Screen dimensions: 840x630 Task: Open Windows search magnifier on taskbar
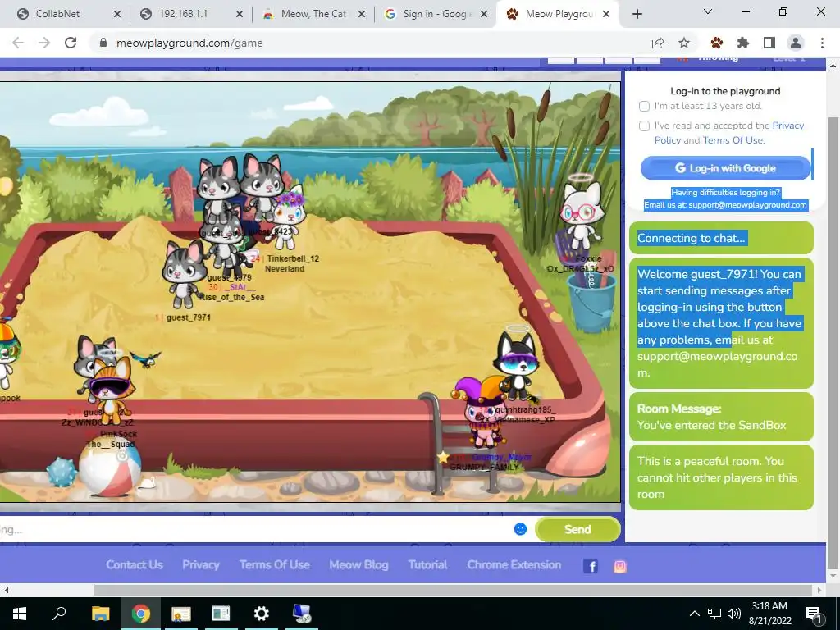[59, 613]
